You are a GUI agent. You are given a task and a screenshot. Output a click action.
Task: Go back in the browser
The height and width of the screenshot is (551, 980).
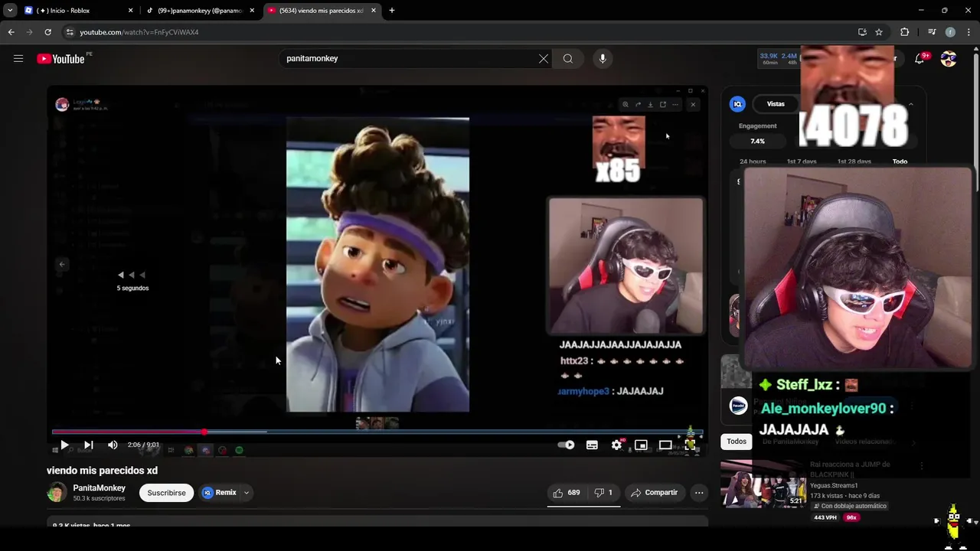coord(11,32)
